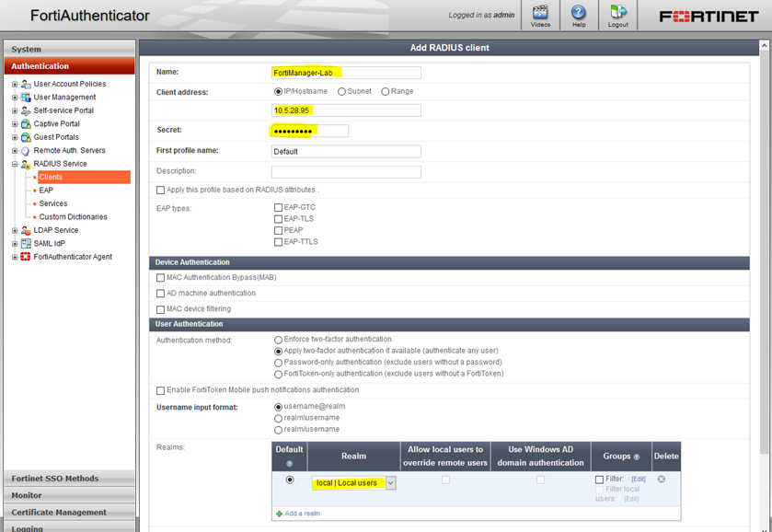772x532 pixels.
Task: Click the green Add a realm plus icon
Action: (280, 514)
